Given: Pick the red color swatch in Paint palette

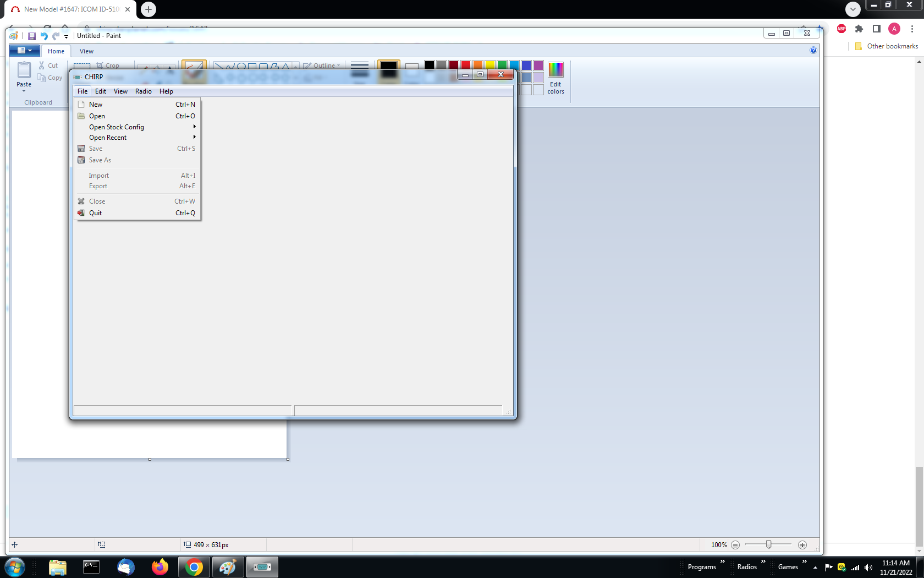Looking at the screenshot, I should click(x=466, y=66).
